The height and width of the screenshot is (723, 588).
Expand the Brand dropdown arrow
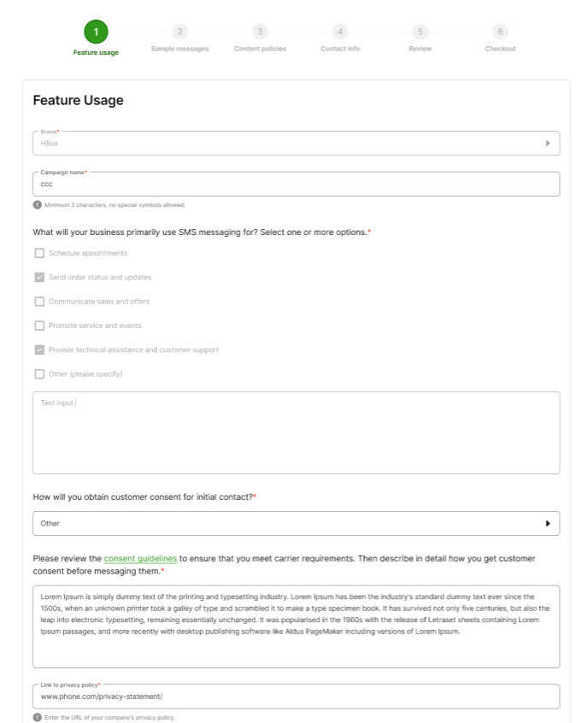547,144
